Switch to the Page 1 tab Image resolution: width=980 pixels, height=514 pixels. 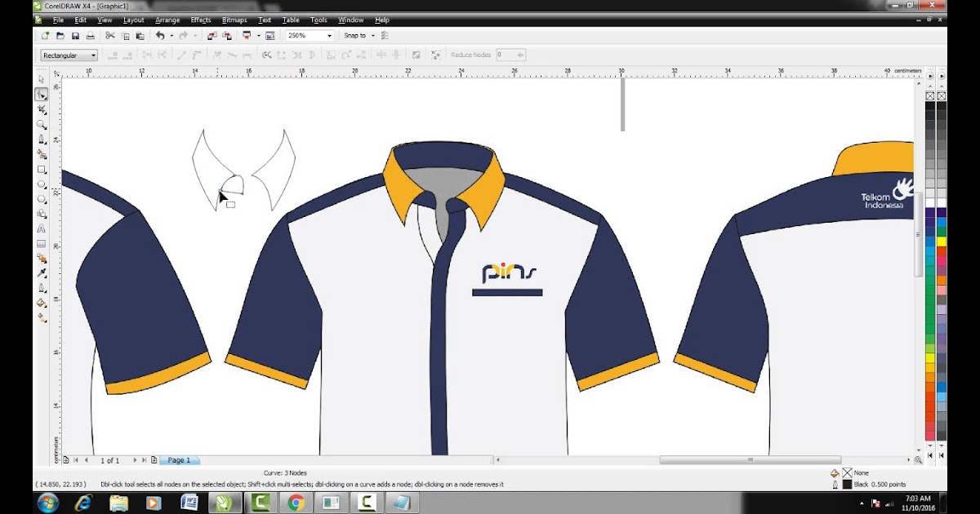coord(179,460)
